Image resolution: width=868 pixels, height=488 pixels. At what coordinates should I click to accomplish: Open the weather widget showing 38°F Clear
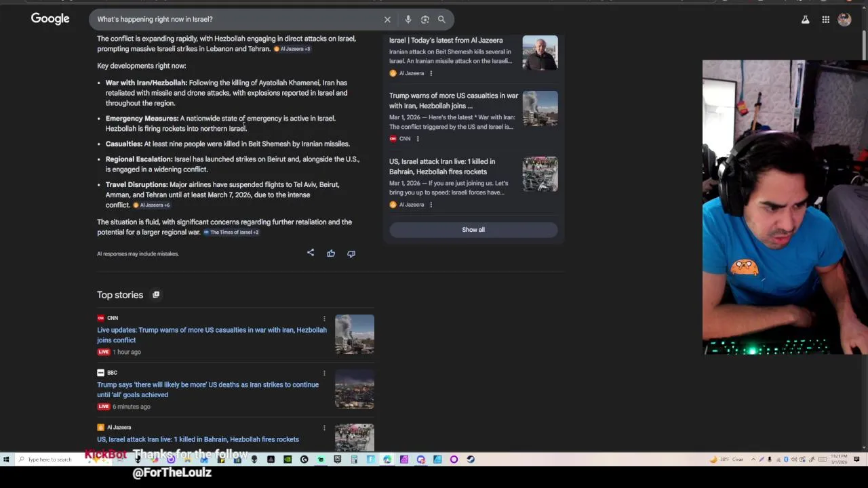pyautogui.click(x=727, y=460)
